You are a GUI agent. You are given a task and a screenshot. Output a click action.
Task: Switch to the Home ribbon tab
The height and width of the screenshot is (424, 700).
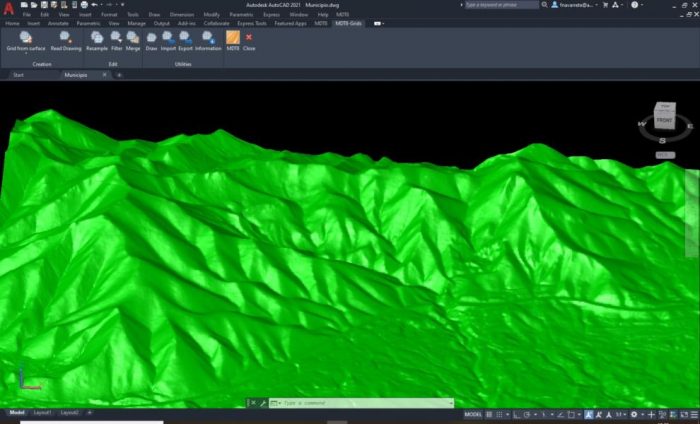tap(12, 24)
